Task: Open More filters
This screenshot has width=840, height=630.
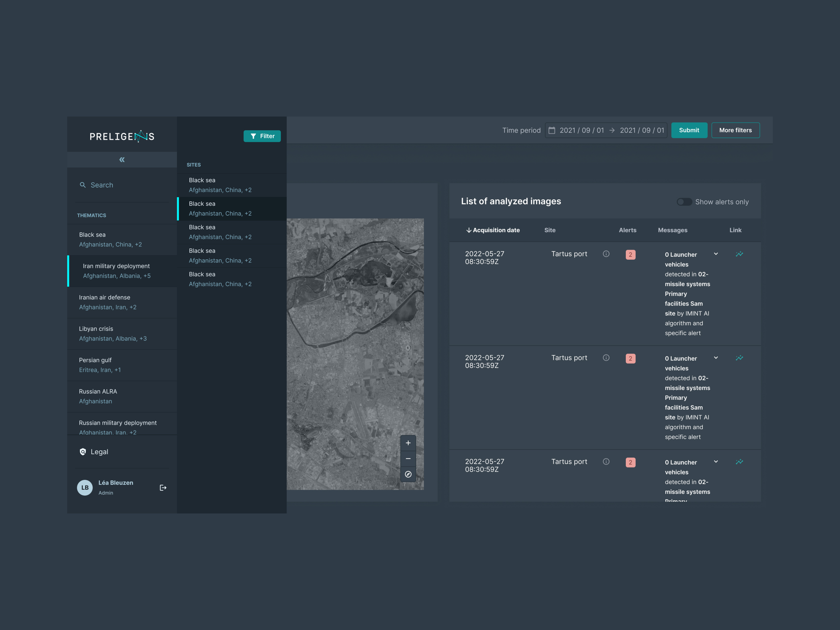Action: tap(735, 130)
